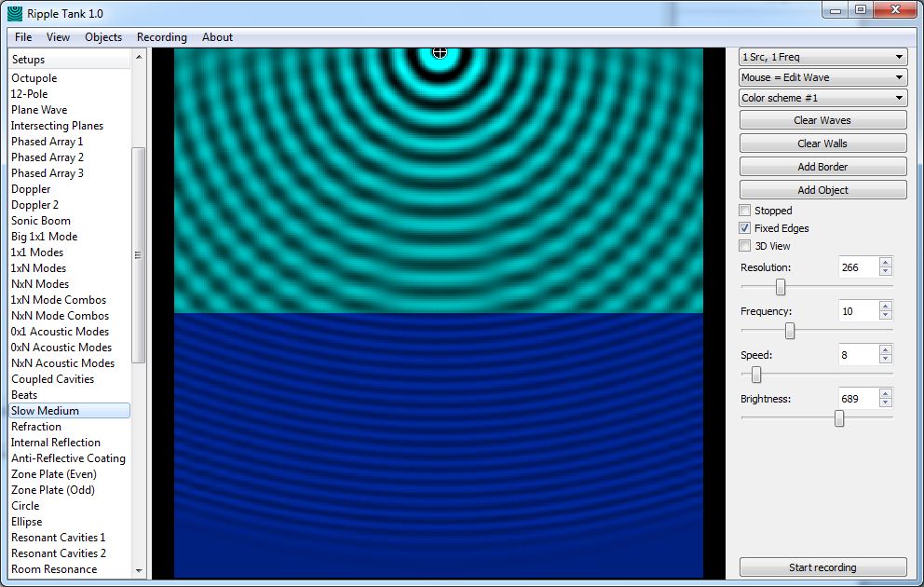Select the Slow Medium setup
This screenshot has height=587, width=924.
click(70, 411)
